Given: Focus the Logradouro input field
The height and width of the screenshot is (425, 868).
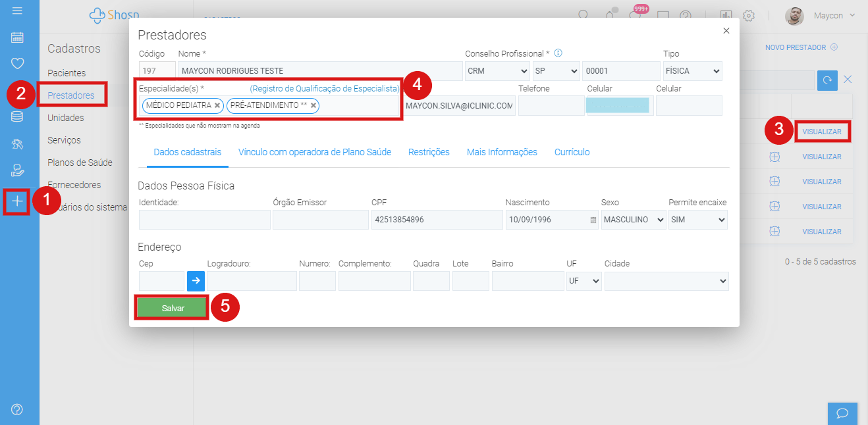Looking at the screenshot, I should [252, 281].
